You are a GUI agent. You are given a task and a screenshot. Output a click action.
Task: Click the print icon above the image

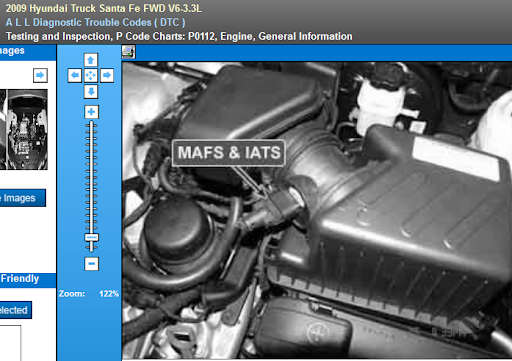click(x=129, y=52)
